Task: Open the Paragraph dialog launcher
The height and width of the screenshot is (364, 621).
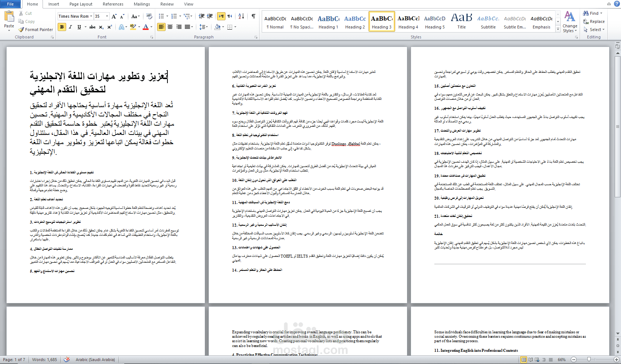Action: [x=256, y=37]
